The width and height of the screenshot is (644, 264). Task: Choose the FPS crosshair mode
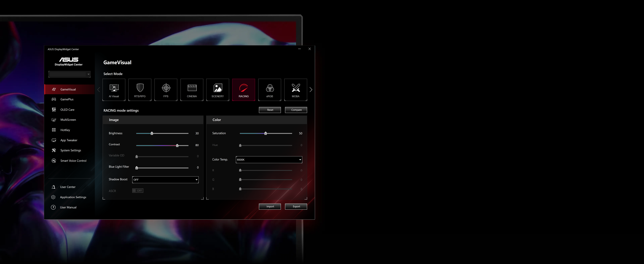(x=166, y=90)
